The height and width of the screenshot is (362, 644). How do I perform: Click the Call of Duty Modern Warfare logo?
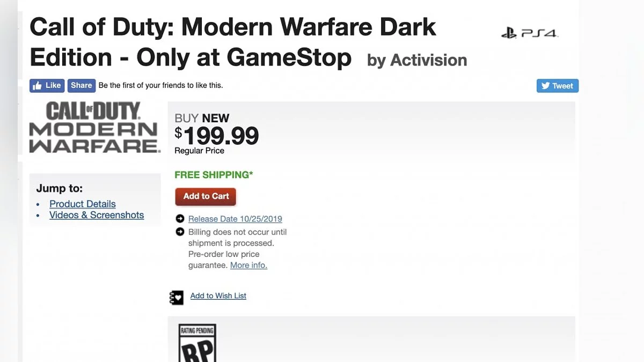pyautogui.click(x=95, y=128)
